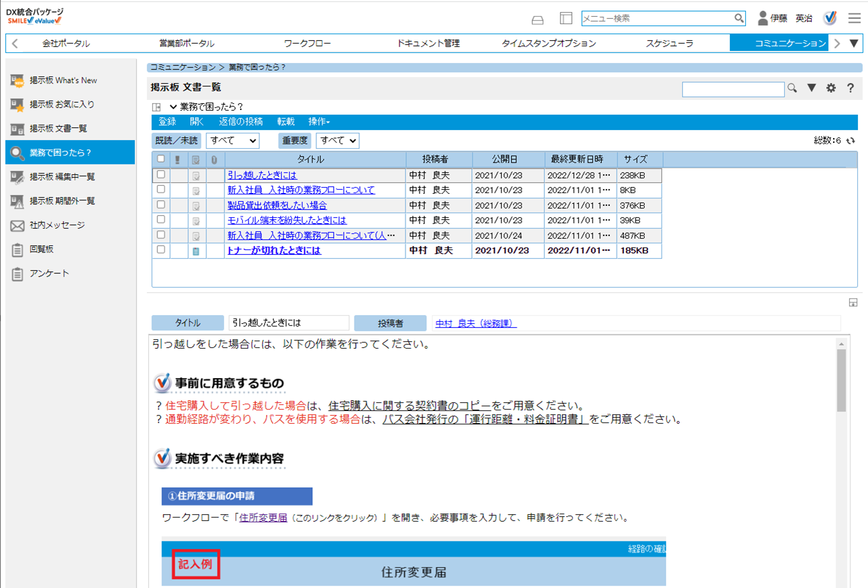Open the トナーが切れたときには link
Screen dimensions: 868x588
(274, 250)
